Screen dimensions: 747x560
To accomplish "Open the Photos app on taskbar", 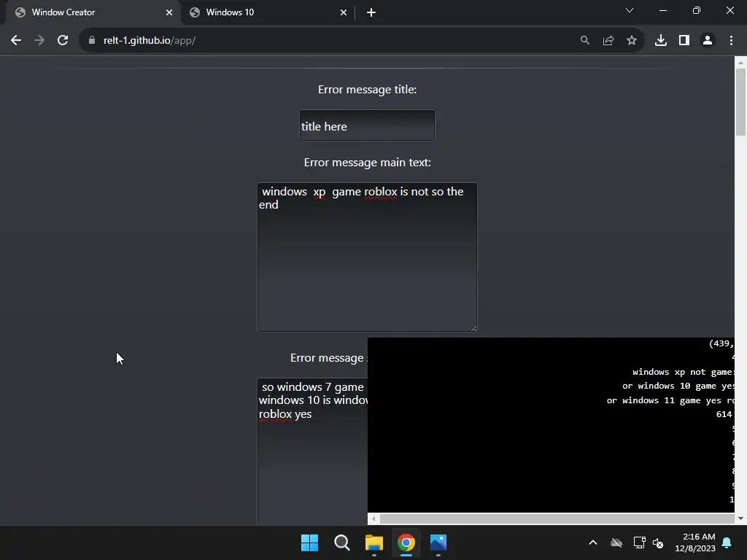I will coord(438,542).
